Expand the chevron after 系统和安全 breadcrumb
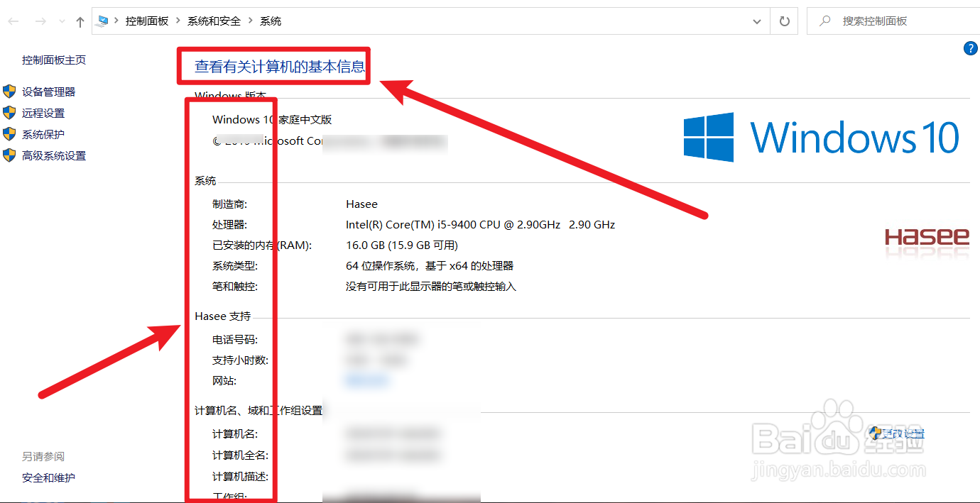This screenshot has width=980, height=503. coord(250,21)
